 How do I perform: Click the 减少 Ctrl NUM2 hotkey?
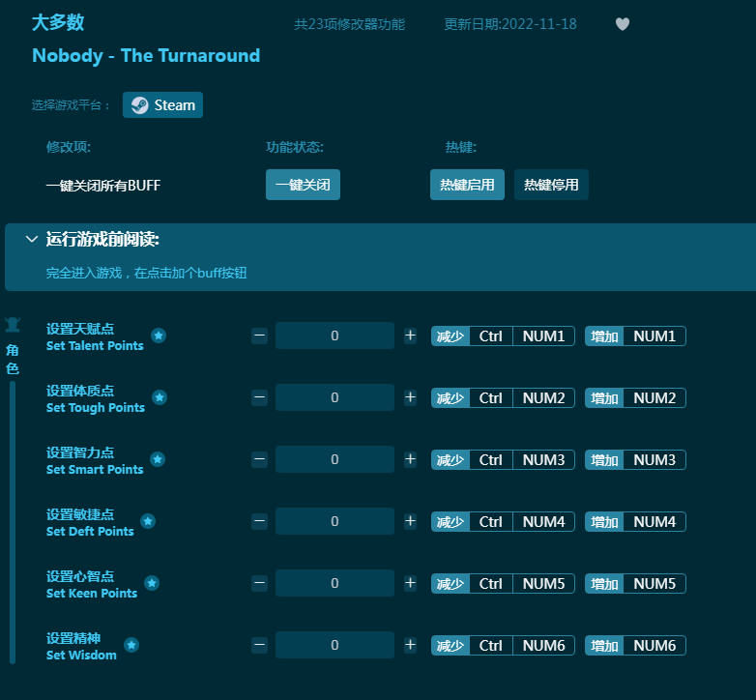(x=503, y=397)
